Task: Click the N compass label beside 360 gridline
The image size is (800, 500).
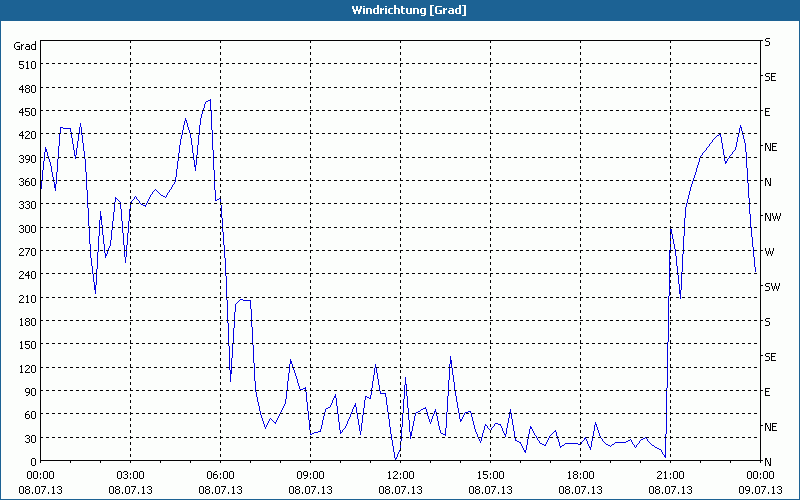Action: [768, 182]
